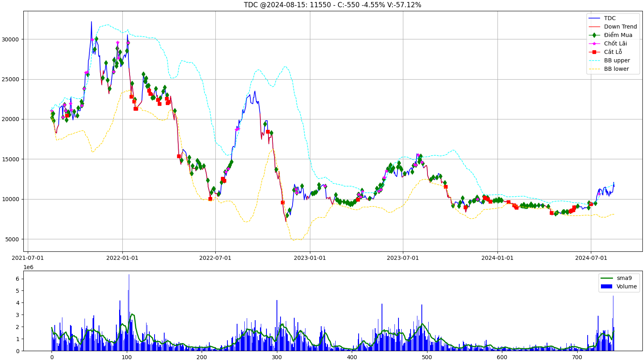644x362 pixels.
Task: Click the yellow dashed BB lower sample in legend
Action: 594,69
